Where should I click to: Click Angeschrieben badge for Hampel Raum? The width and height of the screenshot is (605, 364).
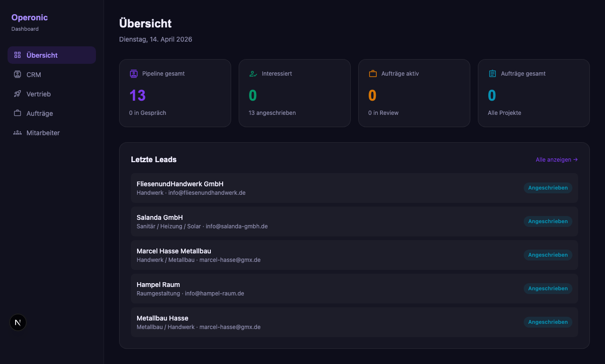(x=548, y=288)
